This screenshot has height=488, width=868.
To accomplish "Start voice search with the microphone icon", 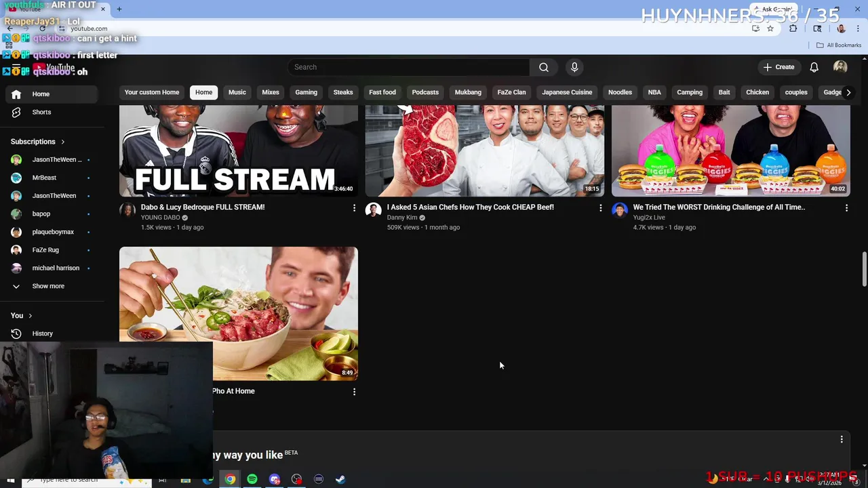I will click(574, 67).
